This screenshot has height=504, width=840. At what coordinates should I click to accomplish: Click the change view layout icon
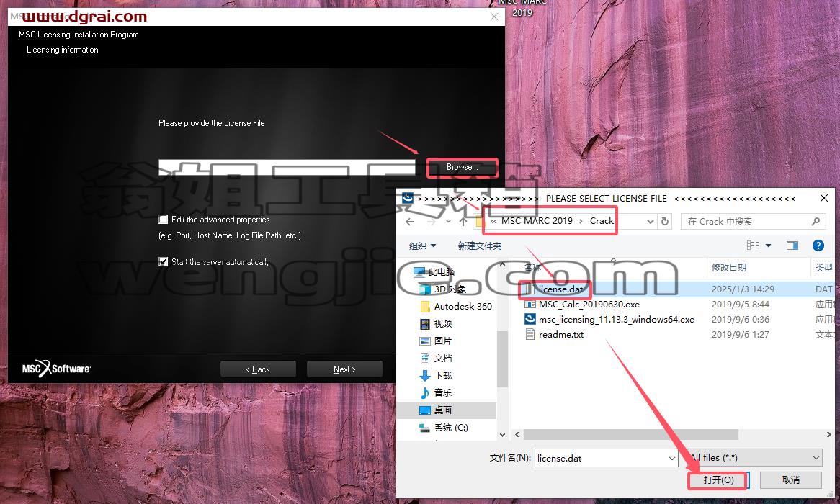click(x=753, y=246)
